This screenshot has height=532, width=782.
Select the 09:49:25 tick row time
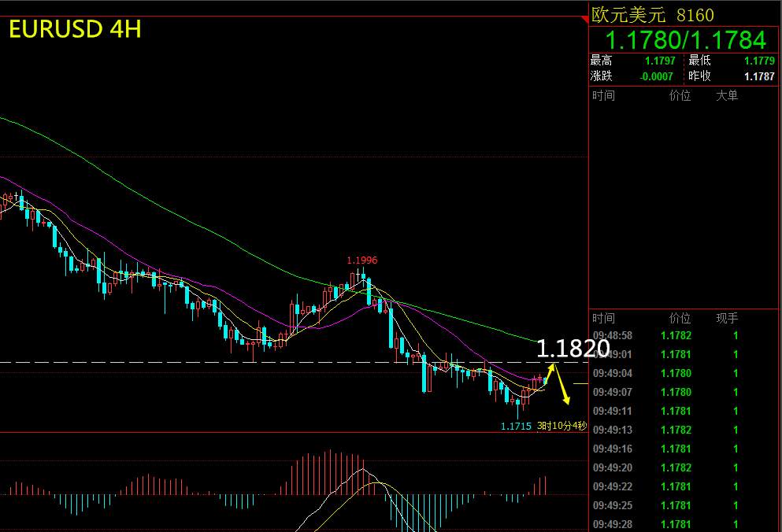613,505
